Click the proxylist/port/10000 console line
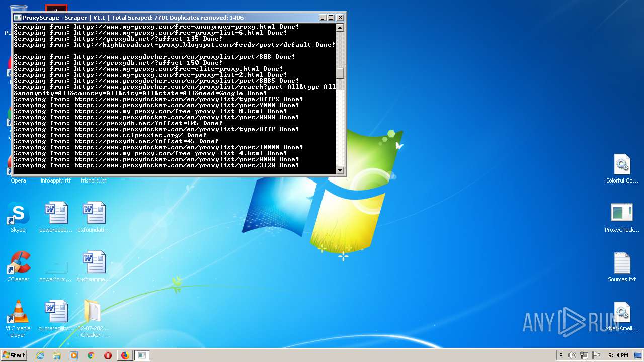This screenshot has width=644, height=362. click(x=158, y=147)
